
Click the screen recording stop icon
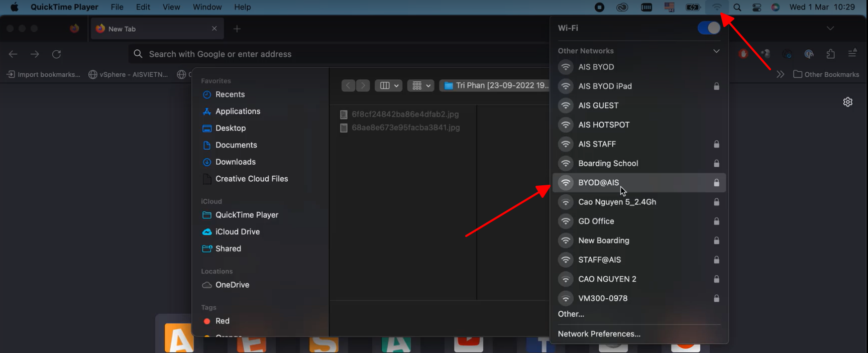[599, 7]
